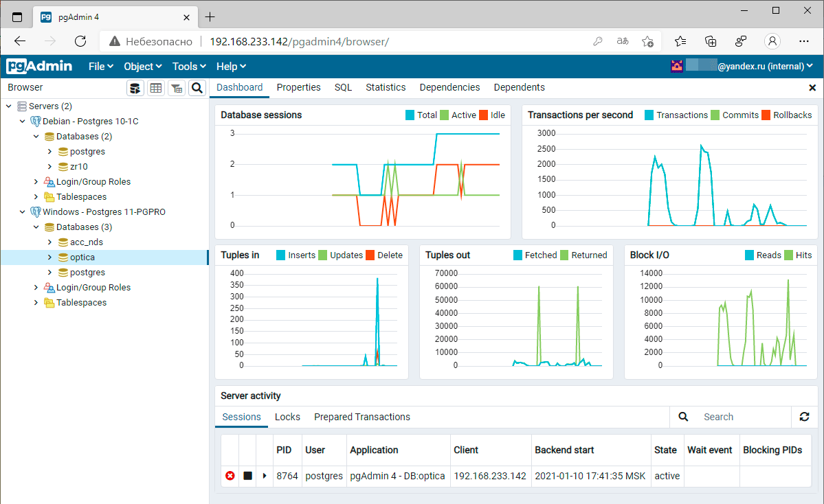The height and width of the screenshot is (504, 824).
Task: Cancel active query with black square icon
Action: 247,476
